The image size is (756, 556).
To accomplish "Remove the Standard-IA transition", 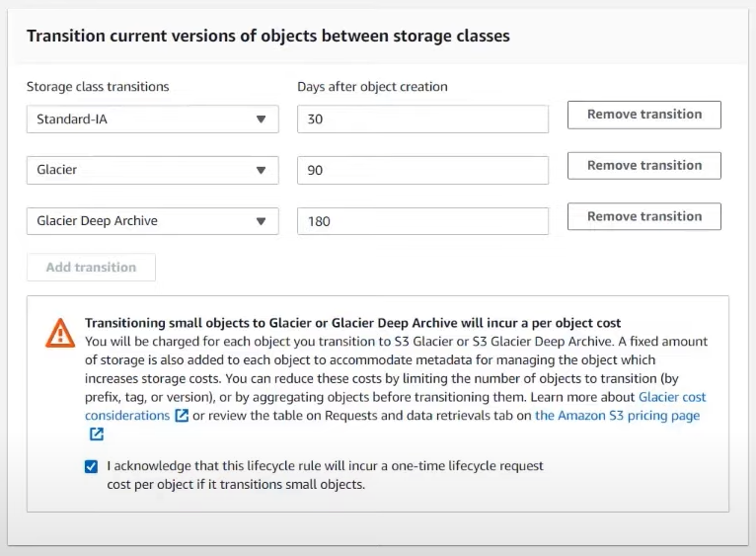I will click(643, 115).
